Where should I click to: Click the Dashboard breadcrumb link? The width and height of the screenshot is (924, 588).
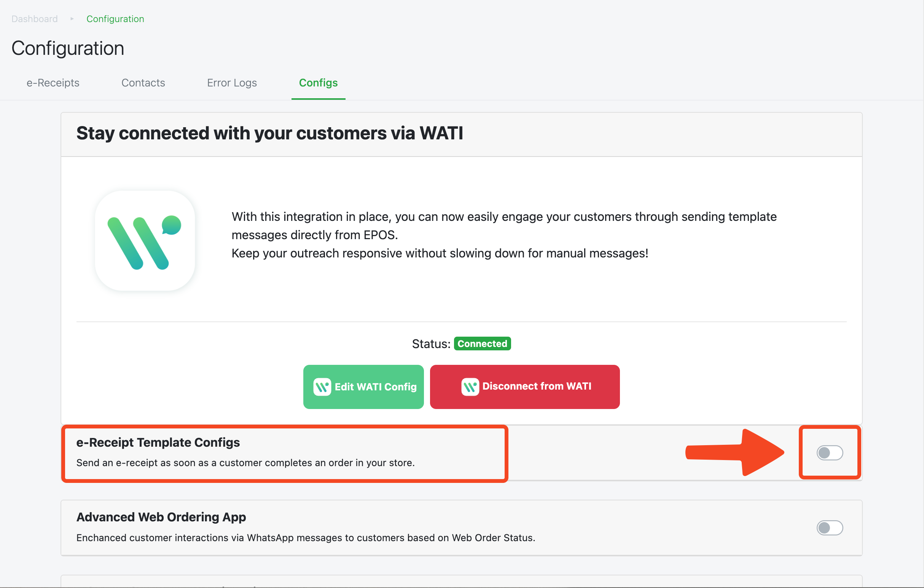click(35, 19)
